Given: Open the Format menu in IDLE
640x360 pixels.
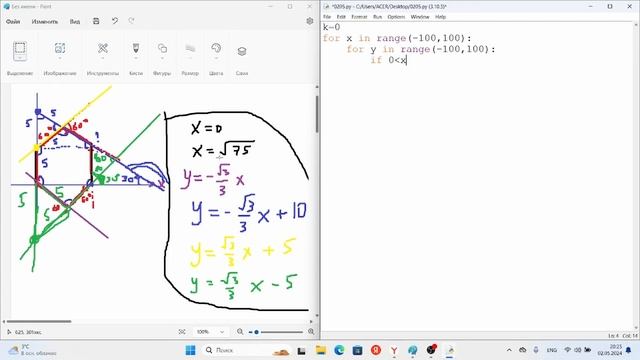Looking at the screenshot, I should [x=359, y=17].
